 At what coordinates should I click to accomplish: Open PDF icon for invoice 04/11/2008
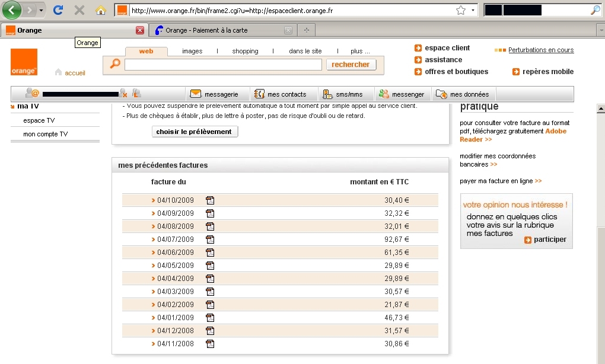click(210, 344)
